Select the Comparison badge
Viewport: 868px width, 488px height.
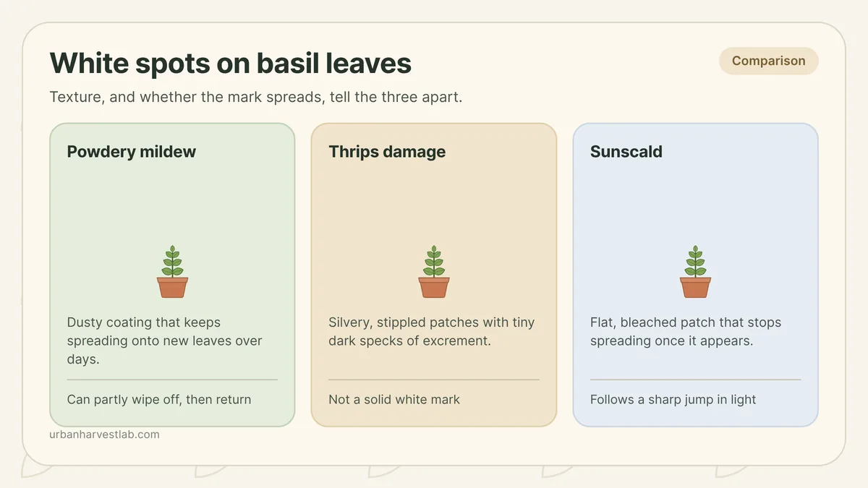pos(768,61)
